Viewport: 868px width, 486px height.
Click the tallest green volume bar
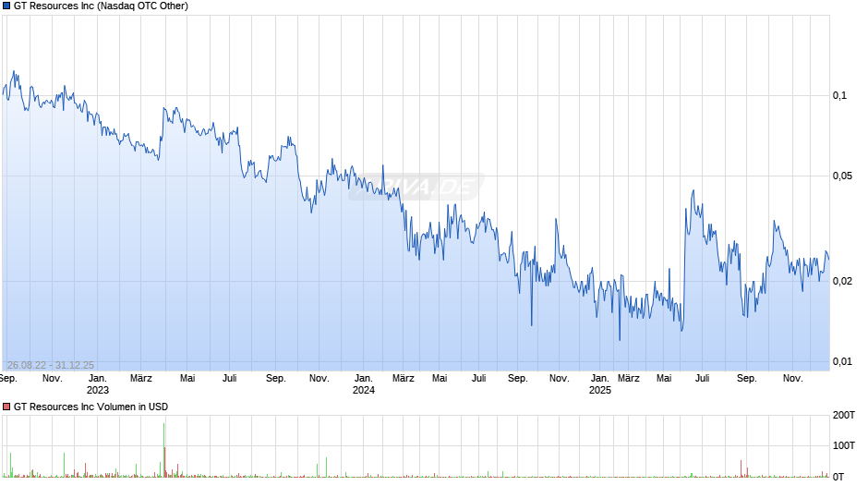163,450
